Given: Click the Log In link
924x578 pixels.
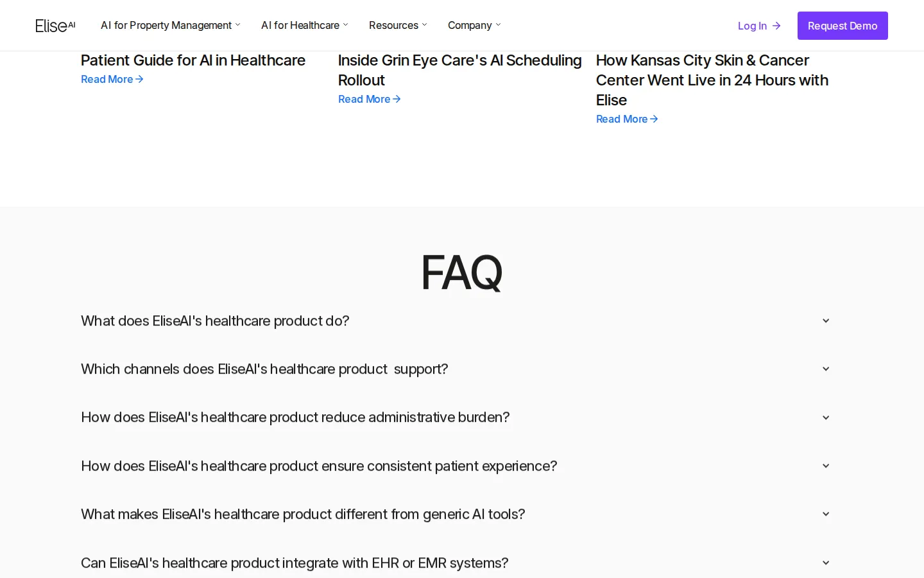Looking at the screenshot, I should [759, 26].
